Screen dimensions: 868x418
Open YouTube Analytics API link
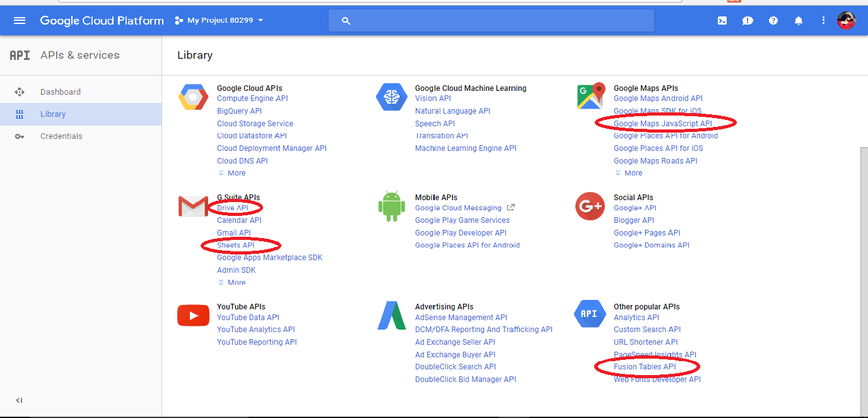tap(256, 330)
